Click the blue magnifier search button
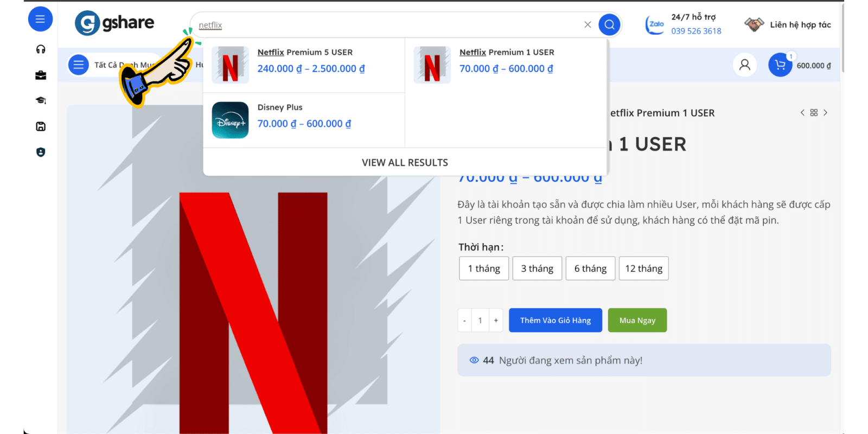The height and width of the screenshot is (434, 868). pyautogui.click(x=609, y=24)
